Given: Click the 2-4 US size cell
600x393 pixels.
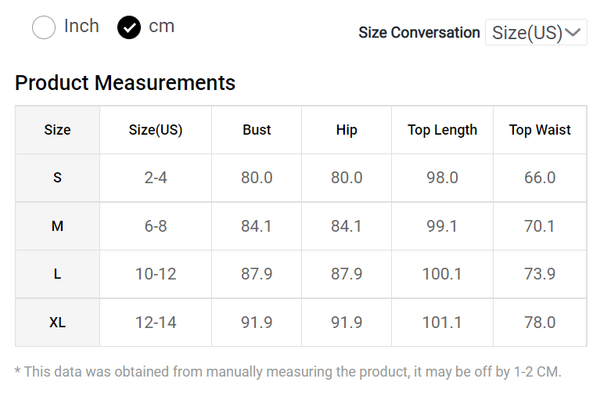Looking at the screenshot, I should point(155,178).
